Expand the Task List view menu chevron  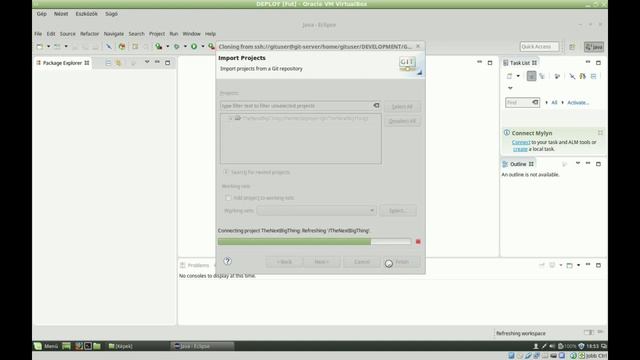pyautogui.click(x=510, y=88)
